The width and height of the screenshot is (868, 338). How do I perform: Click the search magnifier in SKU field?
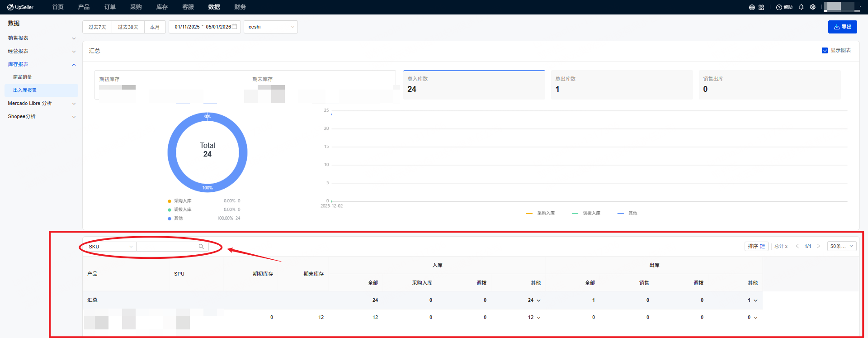pos(201,247)
